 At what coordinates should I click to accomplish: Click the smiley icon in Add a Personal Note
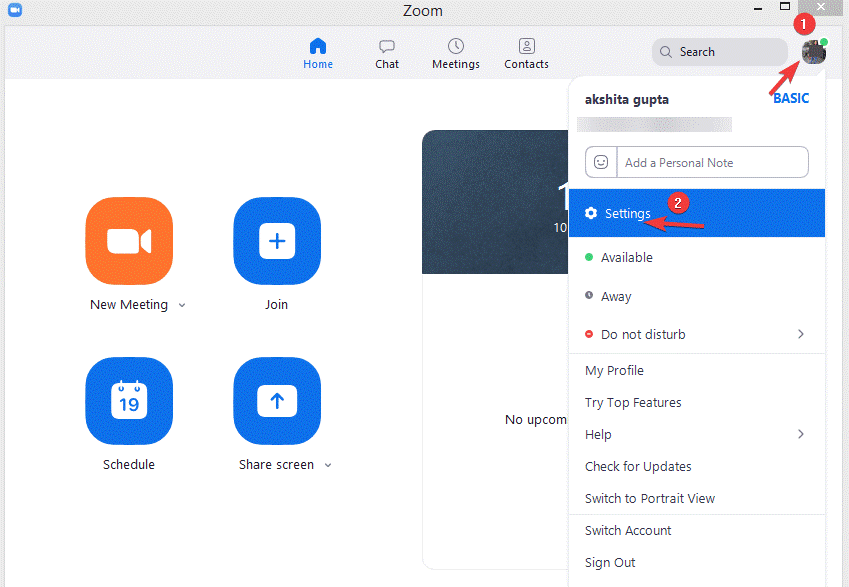[601, 162]
